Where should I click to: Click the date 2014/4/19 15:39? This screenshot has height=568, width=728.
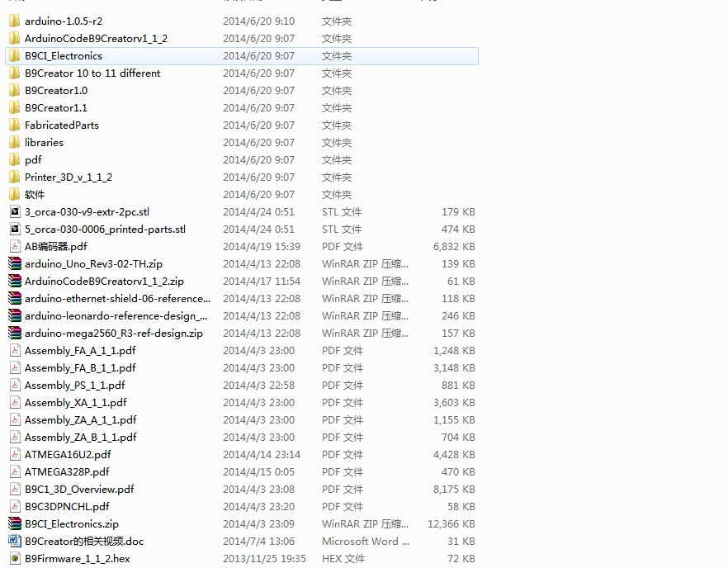click(x=262, y=247)
